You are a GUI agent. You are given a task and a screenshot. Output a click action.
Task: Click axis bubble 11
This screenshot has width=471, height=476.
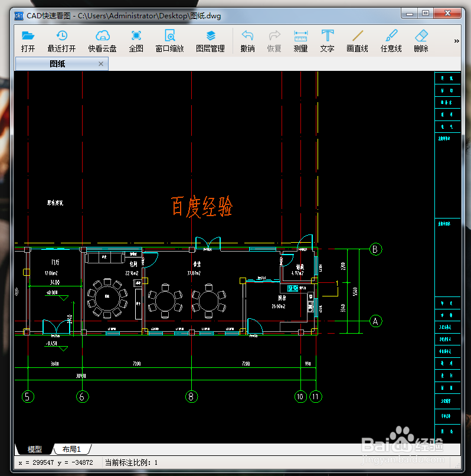pyautogui.click(x=316, y=396)
